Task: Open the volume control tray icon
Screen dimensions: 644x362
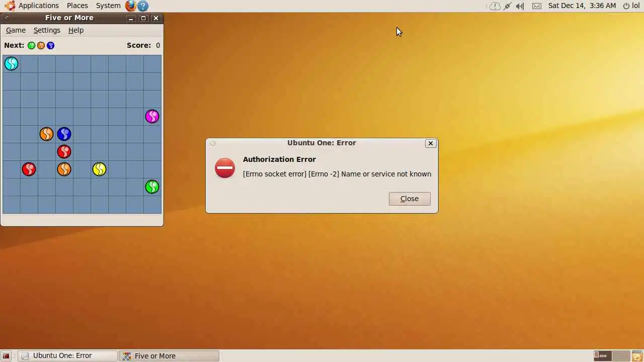Action: tap(520, 6)
